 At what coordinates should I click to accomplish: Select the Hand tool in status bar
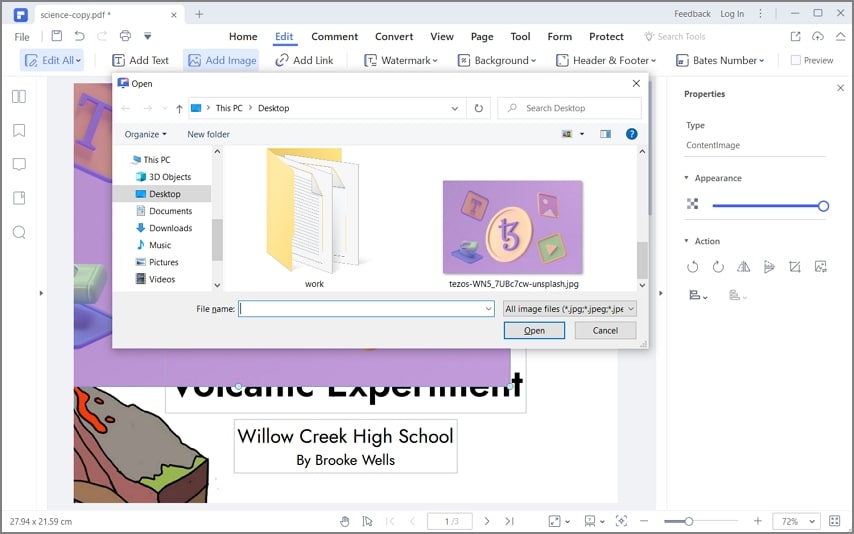point(344,521)
